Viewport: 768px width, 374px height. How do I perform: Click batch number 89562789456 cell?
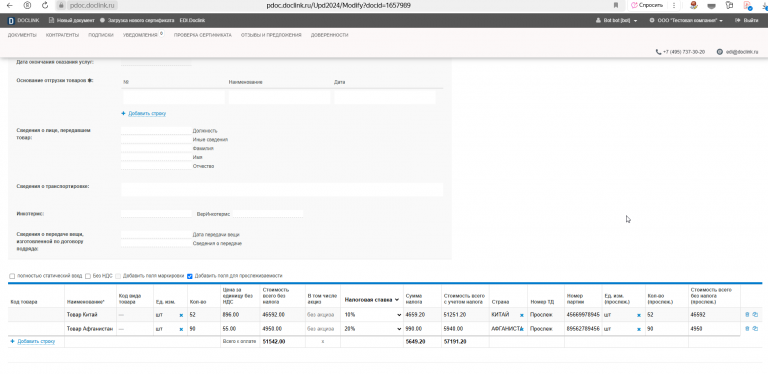(583, 329)
